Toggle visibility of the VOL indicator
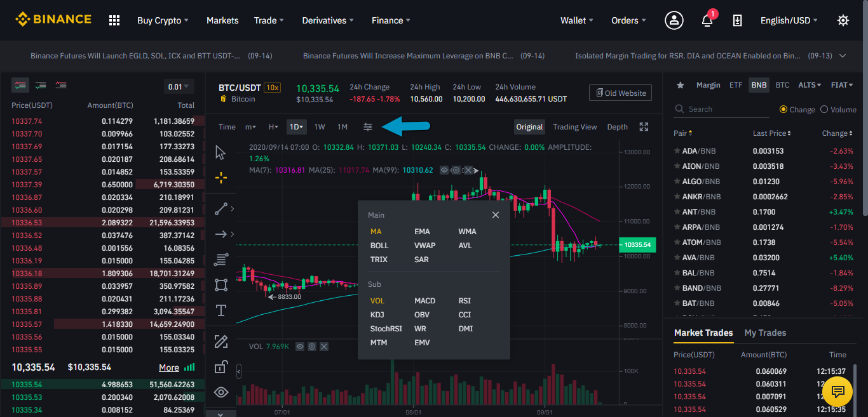 300,347
